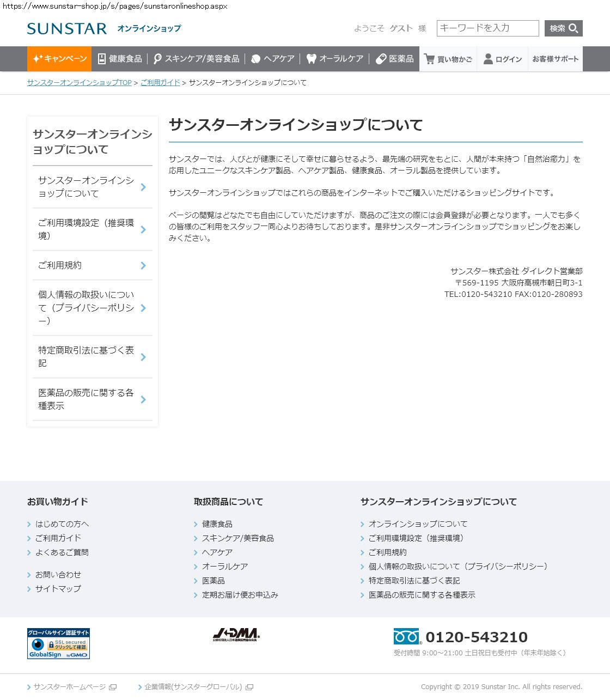Click サンスターオンラインショップTOP breadcrumb link
The image size is (610, 700).
(x=80, y=83)
